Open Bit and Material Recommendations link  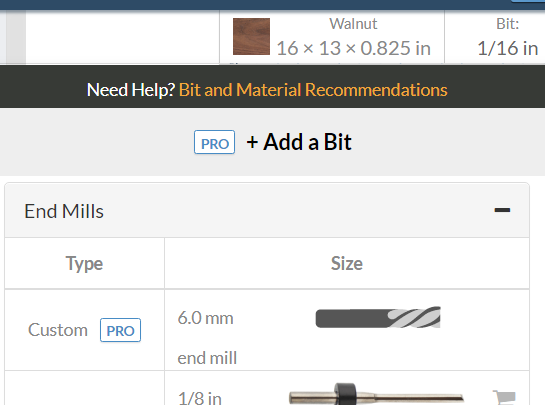point(313,90)
